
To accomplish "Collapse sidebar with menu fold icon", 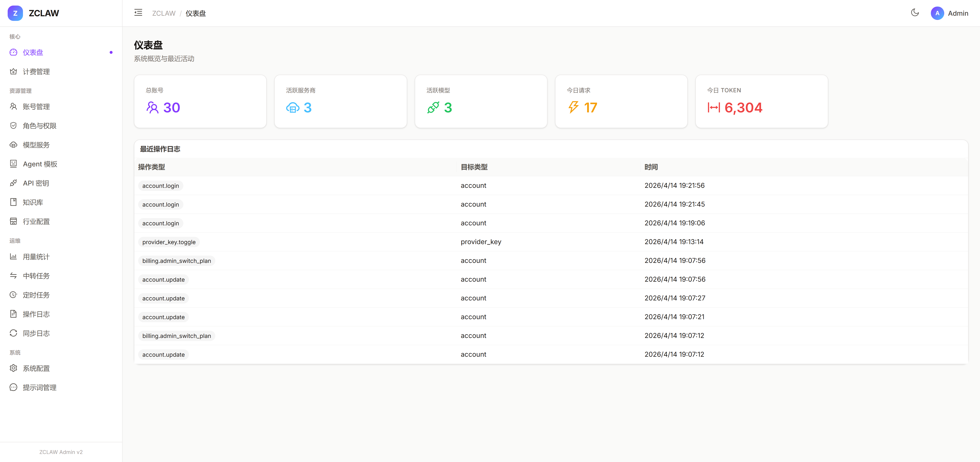I will click(138, 13).
